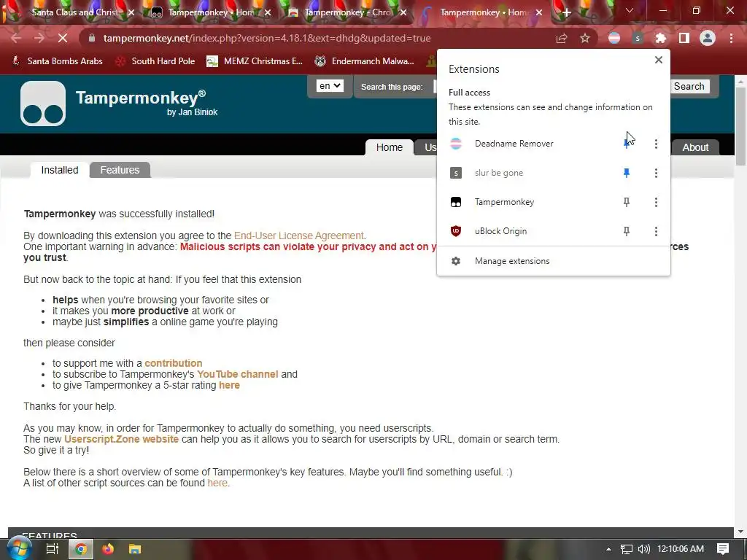The height and width of the screenshot is (560, 747).
Task: Open more options for Deadname Remover
Action: pos(656,144)
